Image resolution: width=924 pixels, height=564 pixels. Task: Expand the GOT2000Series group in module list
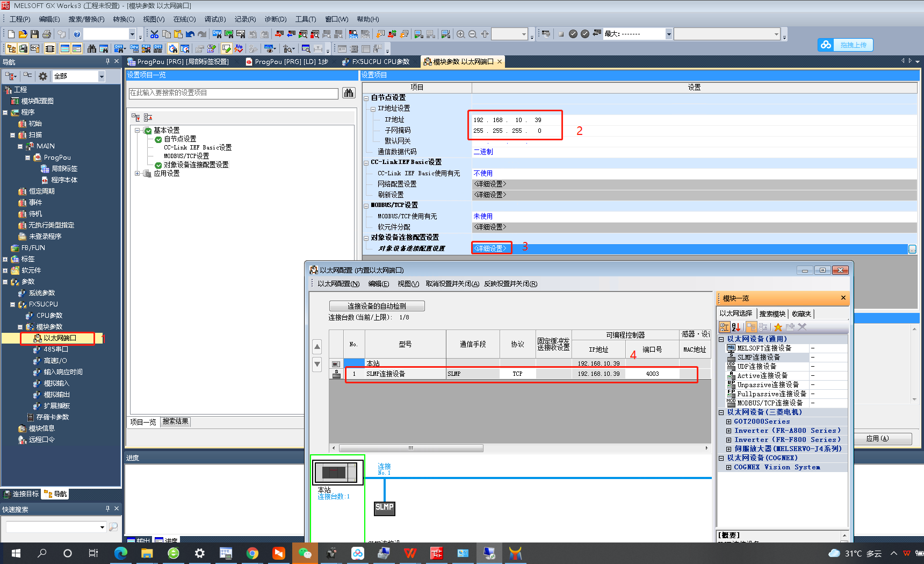728,422
